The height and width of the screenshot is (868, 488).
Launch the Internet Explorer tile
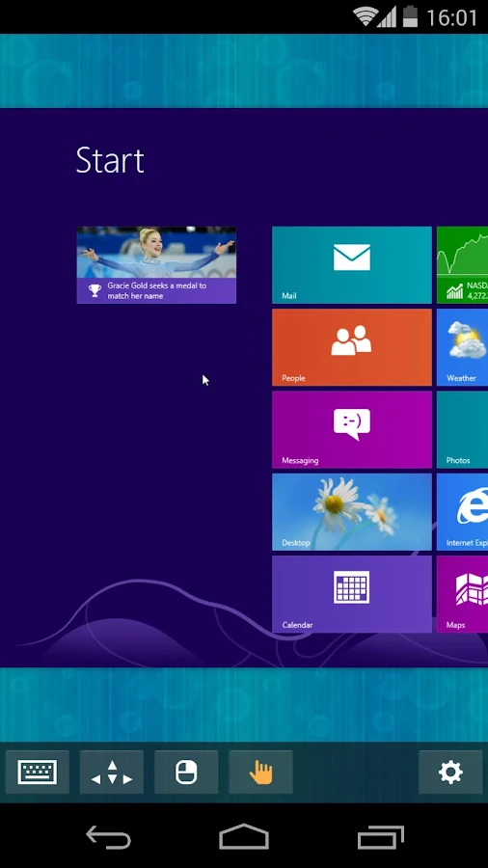click(463, 512)
